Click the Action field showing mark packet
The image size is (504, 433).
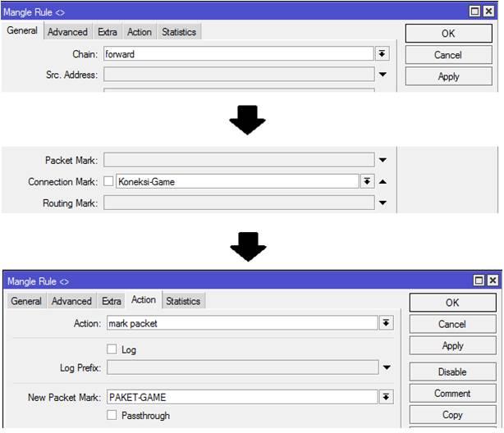[x=242, y=323]
